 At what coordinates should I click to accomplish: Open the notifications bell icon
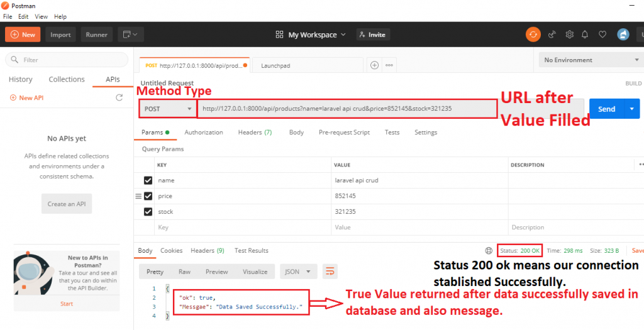point(585,35)
